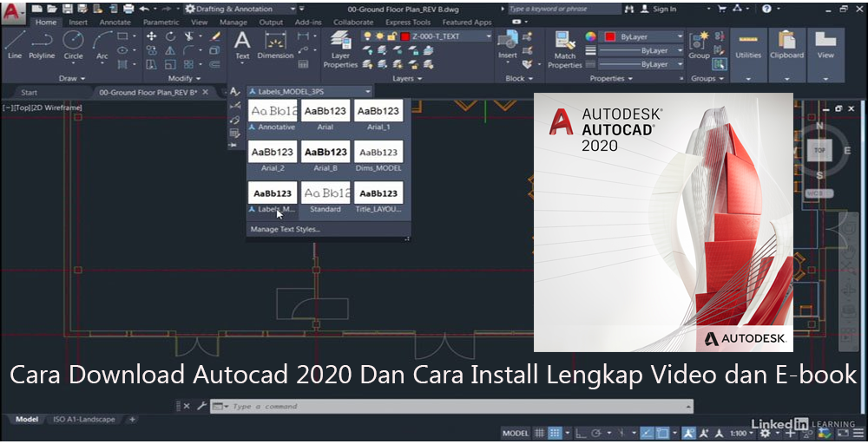Click the Plot printer icon
Viewport: 868px width, 444px height.
tap(128, 9)
